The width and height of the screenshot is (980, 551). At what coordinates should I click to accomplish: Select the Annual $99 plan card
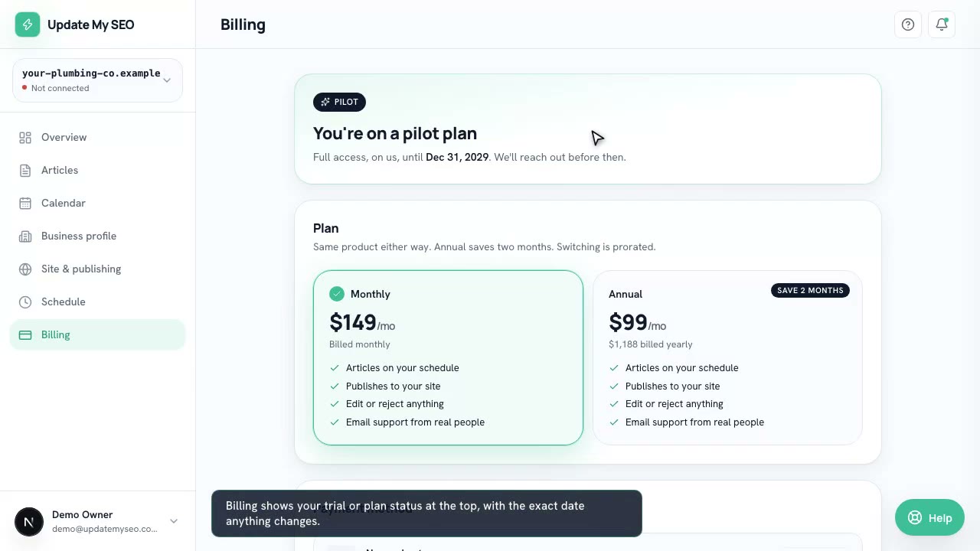[x=727, y=357]
